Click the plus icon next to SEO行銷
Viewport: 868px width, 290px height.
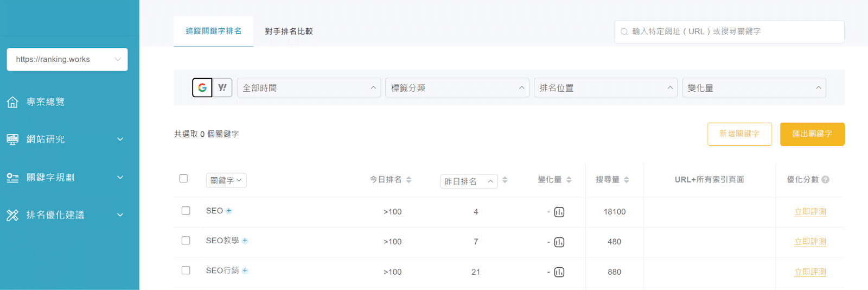click(245, 270)
